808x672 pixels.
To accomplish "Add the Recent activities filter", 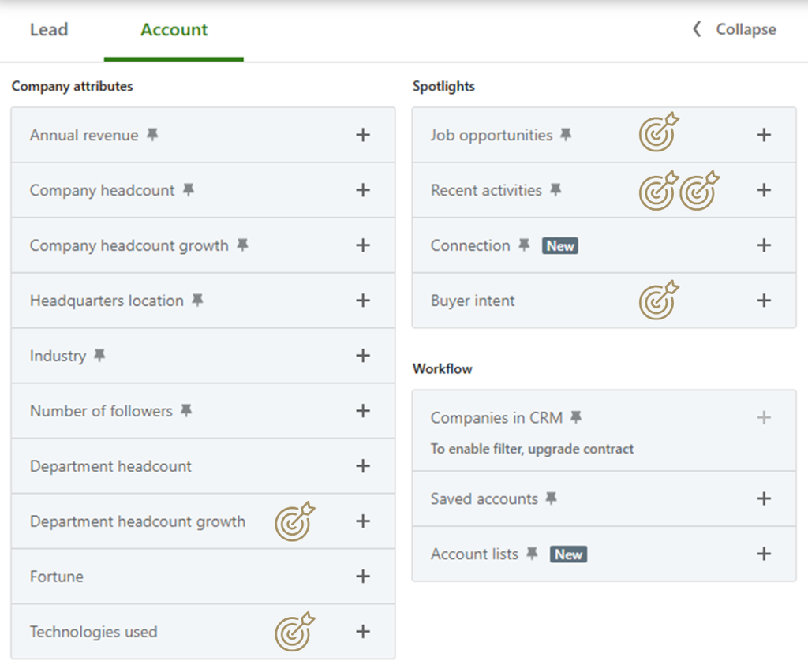I will click(x=764, y=190).
